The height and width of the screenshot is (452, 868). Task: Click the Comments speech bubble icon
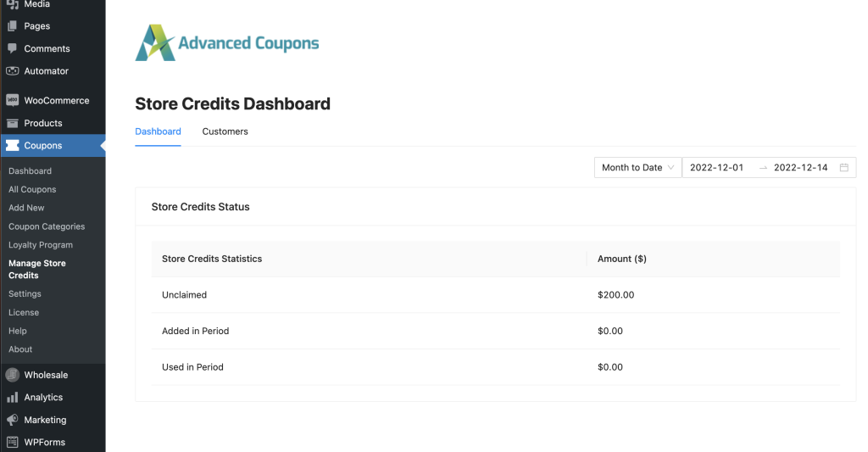12,48
